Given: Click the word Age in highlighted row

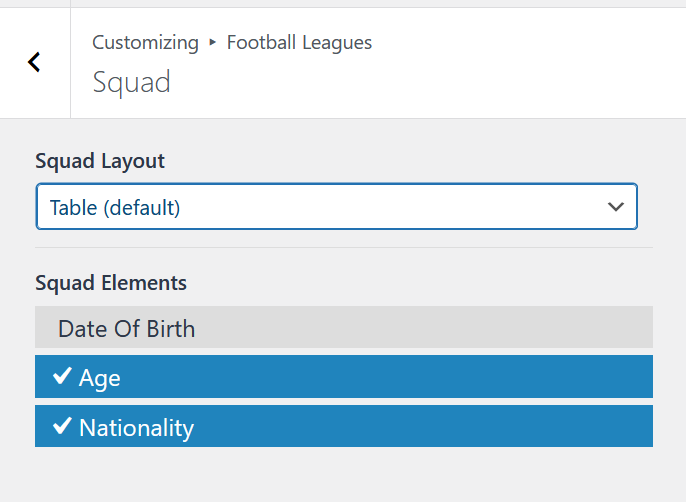Looking at the screenshot, I should click(99, 378).
